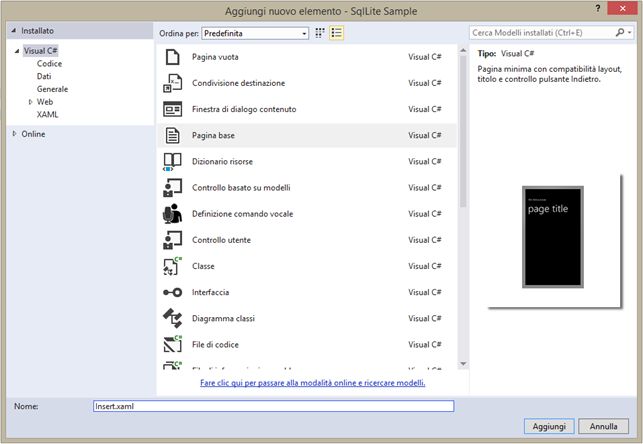Click the Interfaccia template icon
The height and width of the screenshot is (444, 643).
coord(172,292)
